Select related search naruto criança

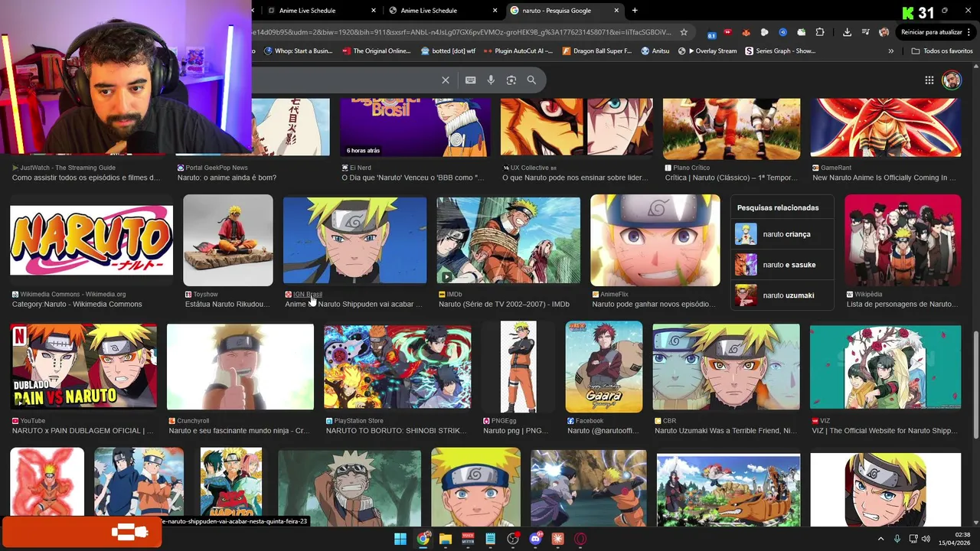click(782, 234)
